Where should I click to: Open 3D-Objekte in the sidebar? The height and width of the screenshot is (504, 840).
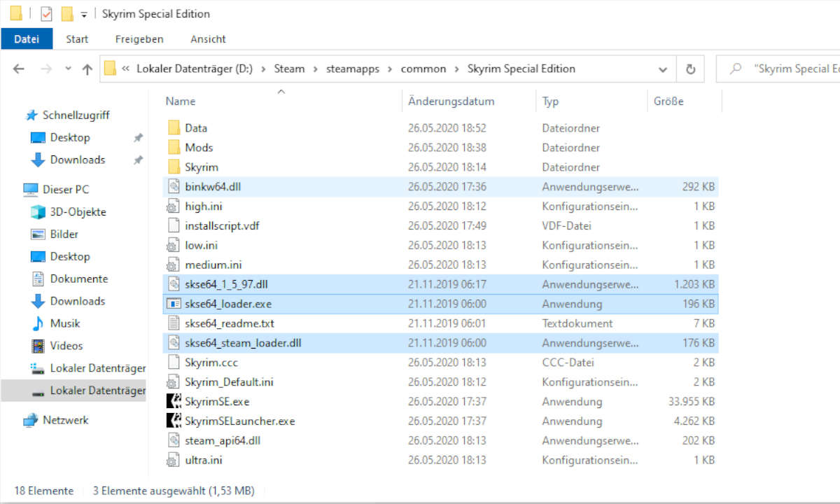click(78, 211)
